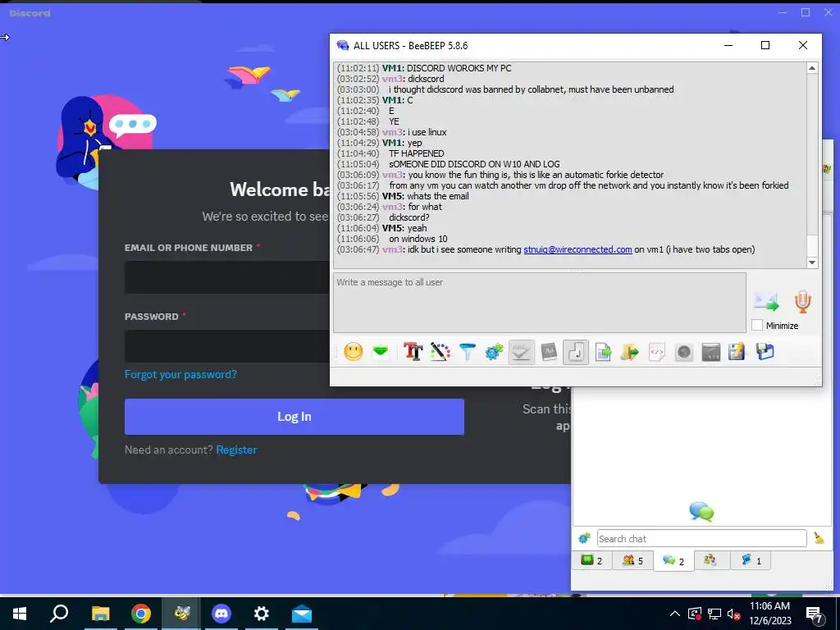Screen dimensions: 840x630
Task: Open Windows taskbar search
Action: tap(59, 614)
